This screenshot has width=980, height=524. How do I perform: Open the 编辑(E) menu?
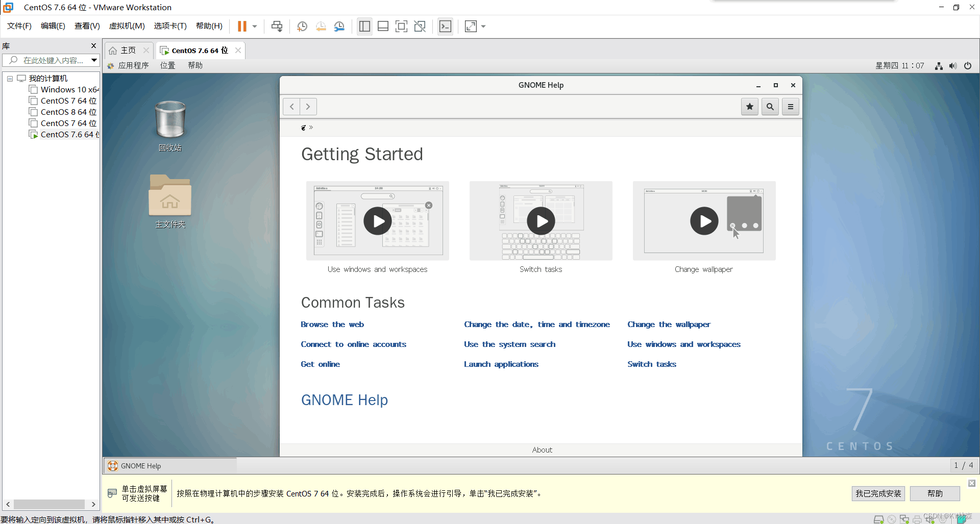click(x=53, y=26)
